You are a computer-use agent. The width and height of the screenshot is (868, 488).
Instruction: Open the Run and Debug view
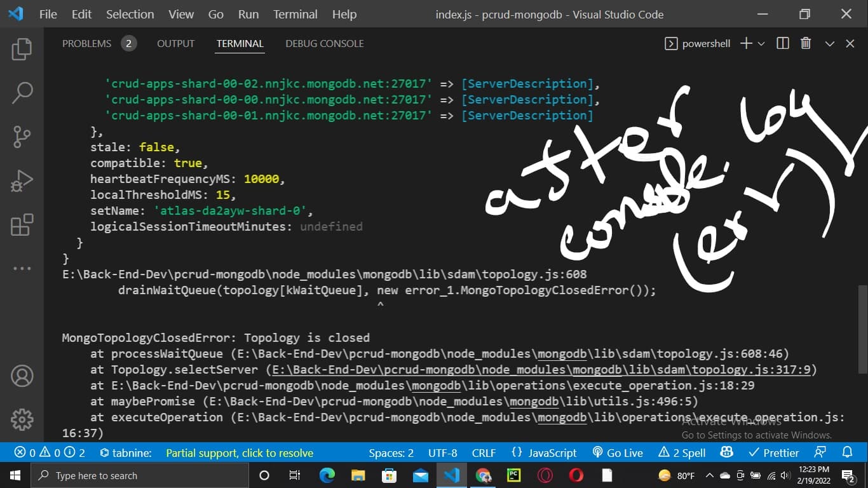pos(22,181)
